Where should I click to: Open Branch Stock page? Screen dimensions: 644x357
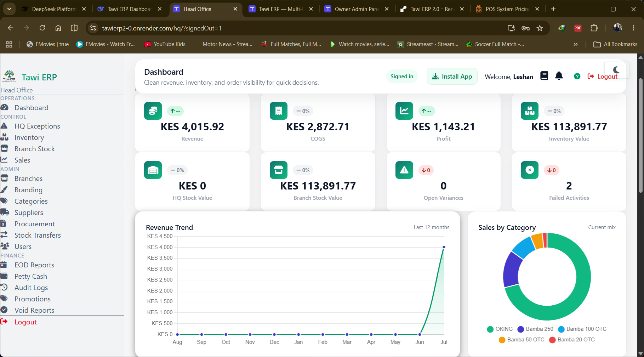click(34, 149)
